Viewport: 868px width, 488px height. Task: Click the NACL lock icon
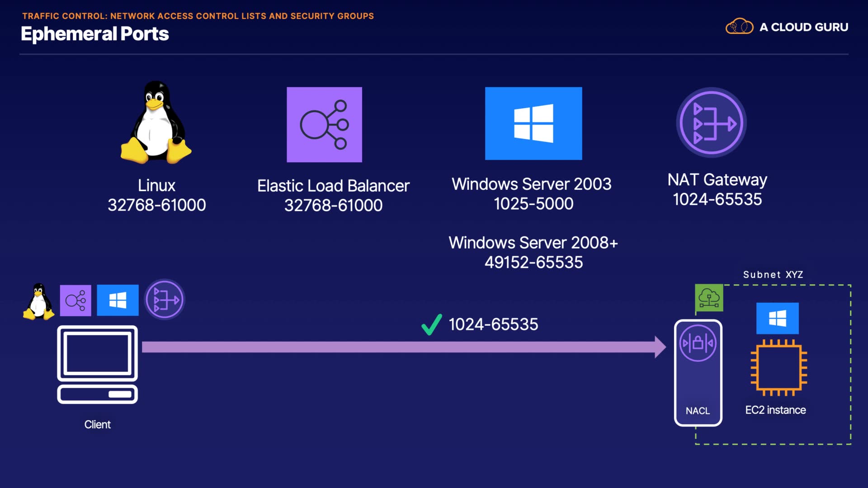(x=698, y=343)
